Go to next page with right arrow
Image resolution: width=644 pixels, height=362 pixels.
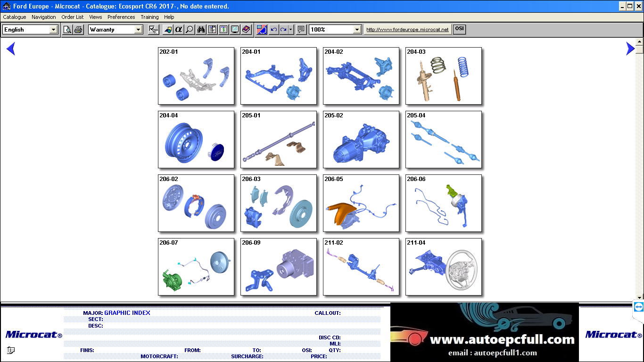[x=630, y=49]
